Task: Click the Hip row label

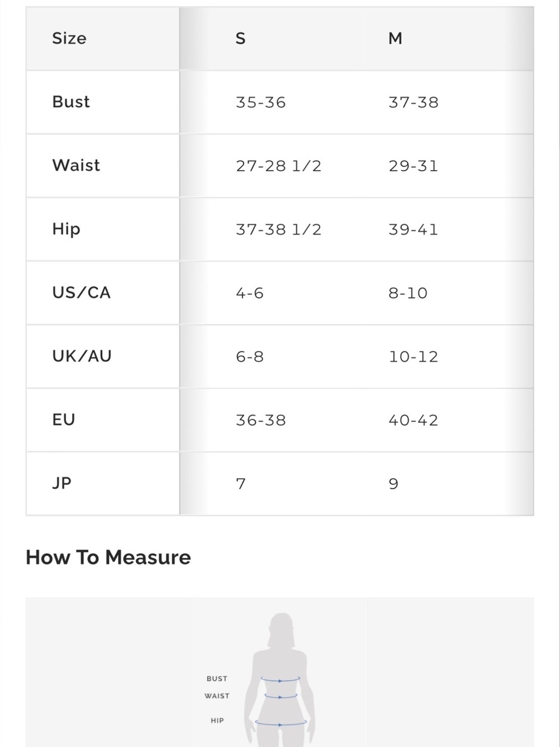Action: coord(66,229)
